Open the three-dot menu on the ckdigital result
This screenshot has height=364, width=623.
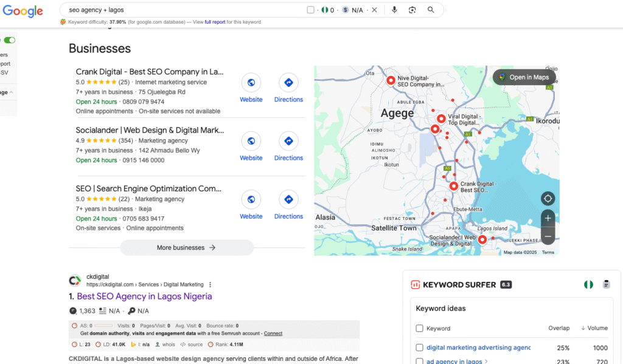(x=210, y=284)
